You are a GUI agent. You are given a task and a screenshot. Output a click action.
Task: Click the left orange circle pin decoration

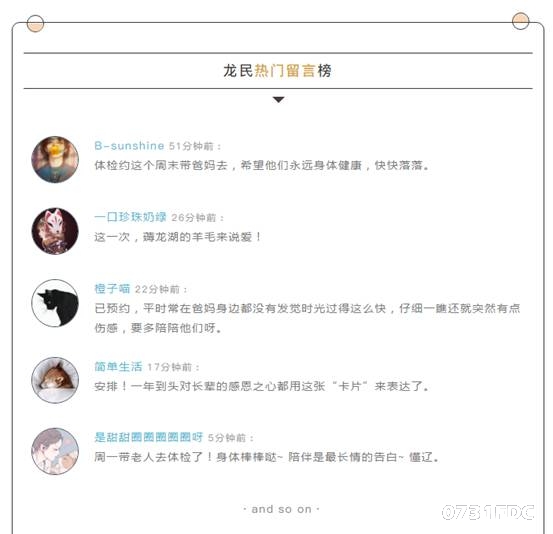click(35, 24)
